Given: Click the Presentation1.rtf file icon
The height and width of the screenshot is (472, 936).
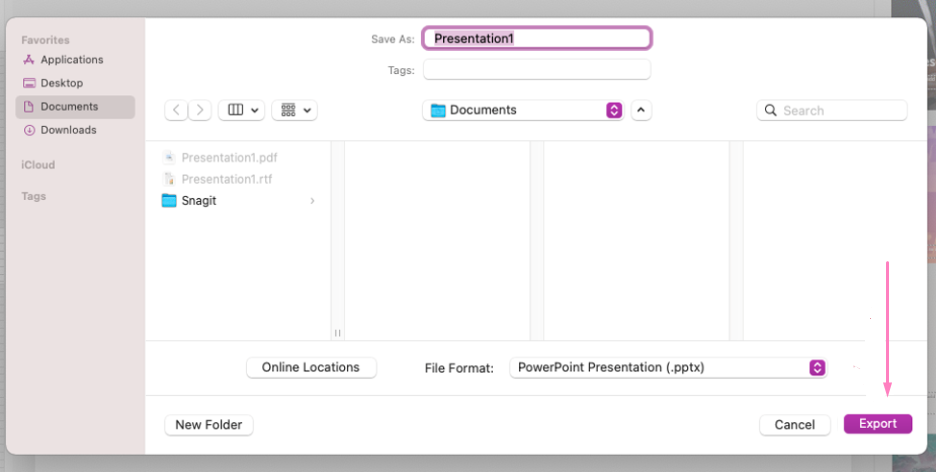Looking at the screenshot, I should pyautogui.click(x=170, y=179).
